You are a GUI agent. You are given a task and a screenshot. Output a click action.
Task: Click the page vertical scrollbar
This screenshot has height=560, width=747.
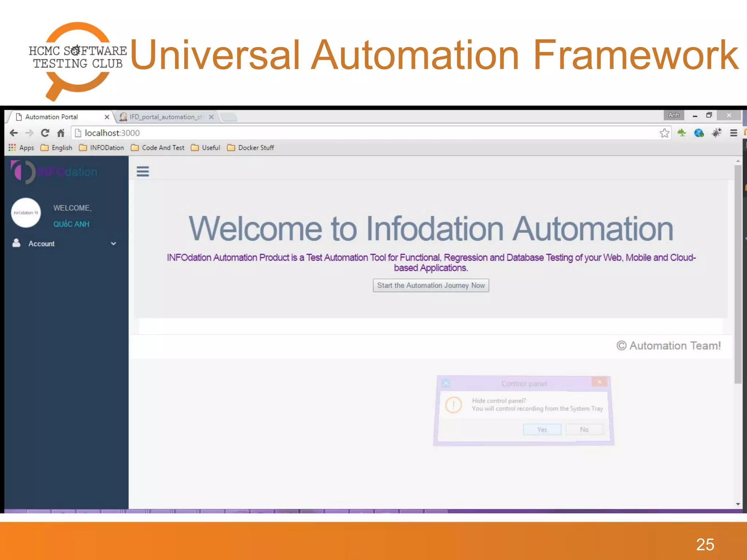738,273
